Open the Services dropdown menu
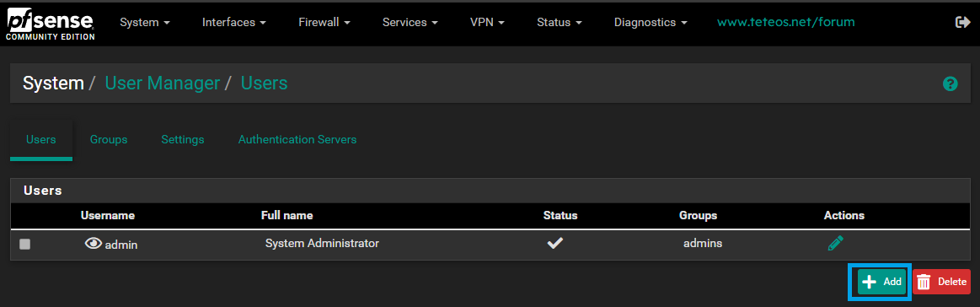This screenshot has width=980, height=307. tap(410, 23)
